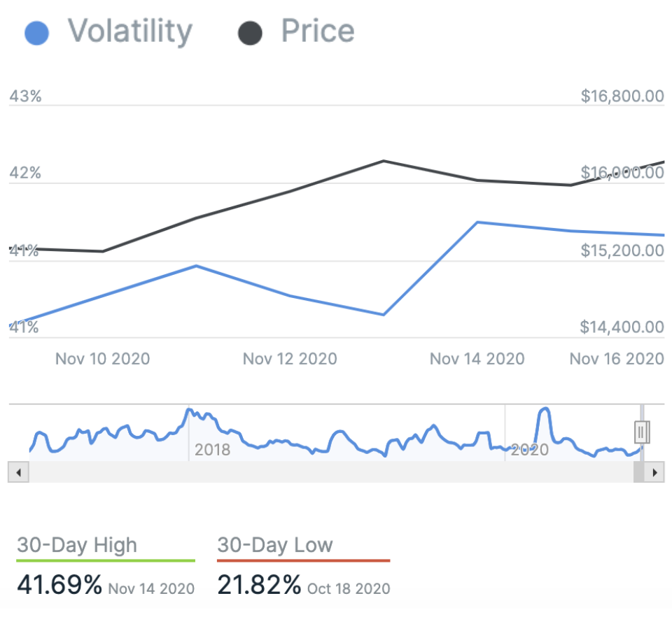Select the 2018 marker in the navigator
Viewport: 672px width, 617px height.
click(x=212, y=449)
